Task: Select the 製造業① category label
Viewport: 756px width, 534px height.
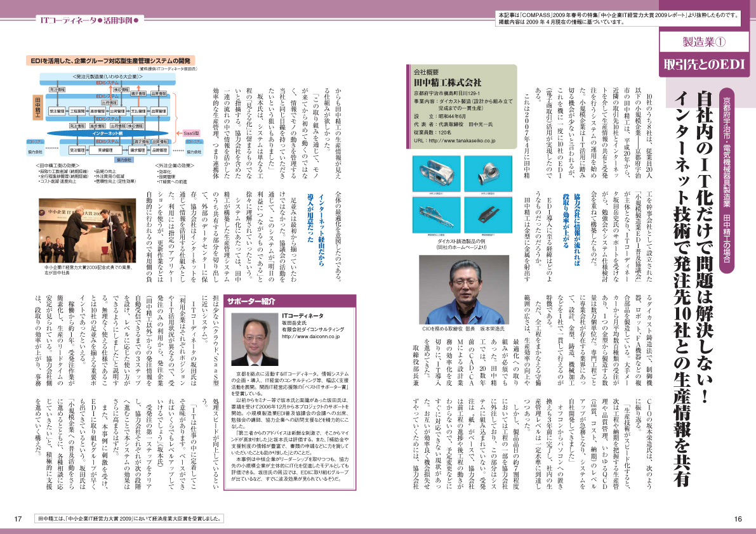Action: click(705, 42)
